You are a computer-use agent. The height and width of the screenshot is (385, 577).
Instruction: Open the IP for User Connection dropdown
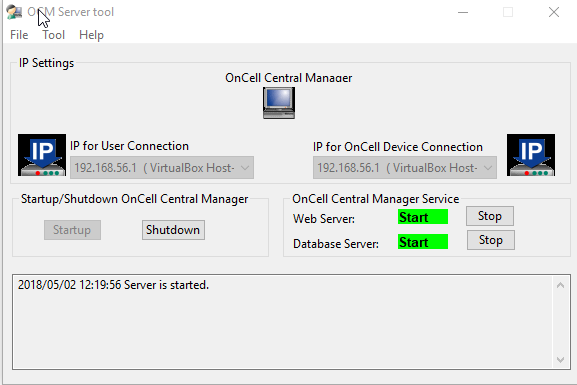[x=162, y=168]
